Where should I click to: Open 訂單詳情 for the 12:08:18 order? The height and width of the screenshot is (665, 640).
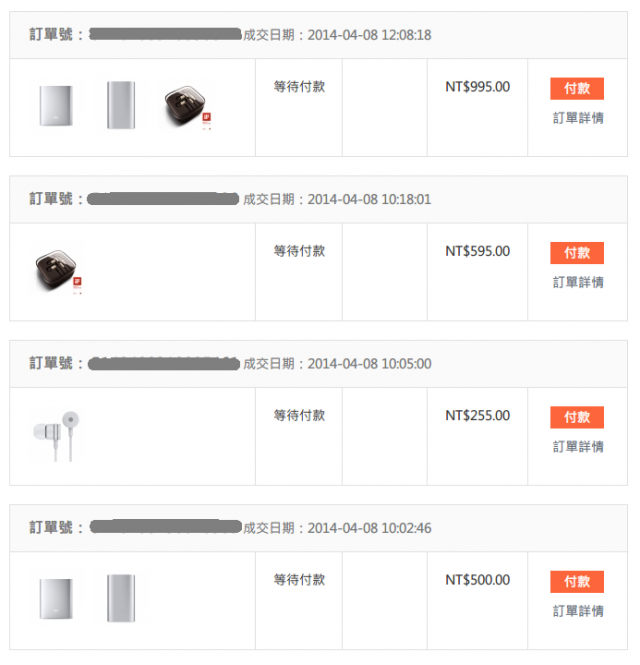(x=578, y=118)
